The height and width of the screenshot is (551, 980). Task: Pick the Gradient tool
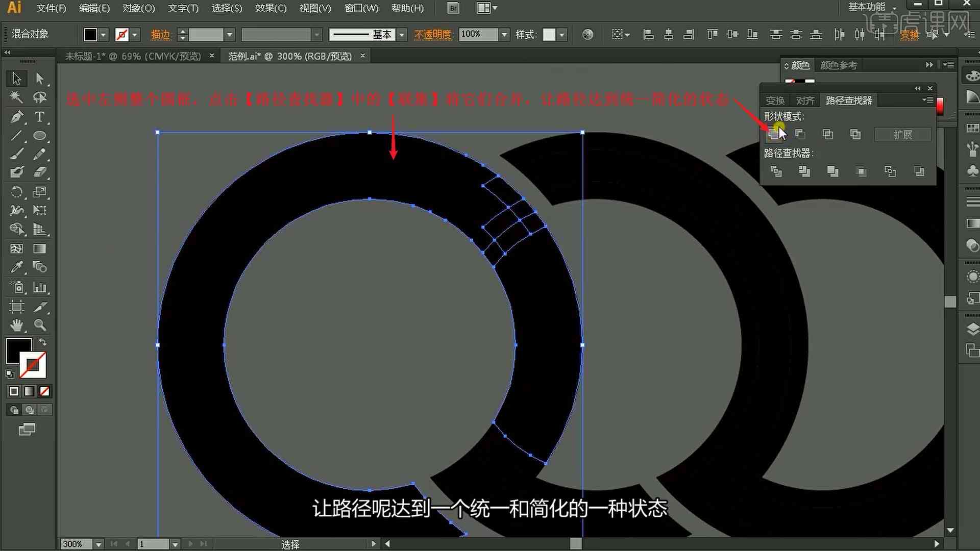pyautogui.click(x=40, y=248)
